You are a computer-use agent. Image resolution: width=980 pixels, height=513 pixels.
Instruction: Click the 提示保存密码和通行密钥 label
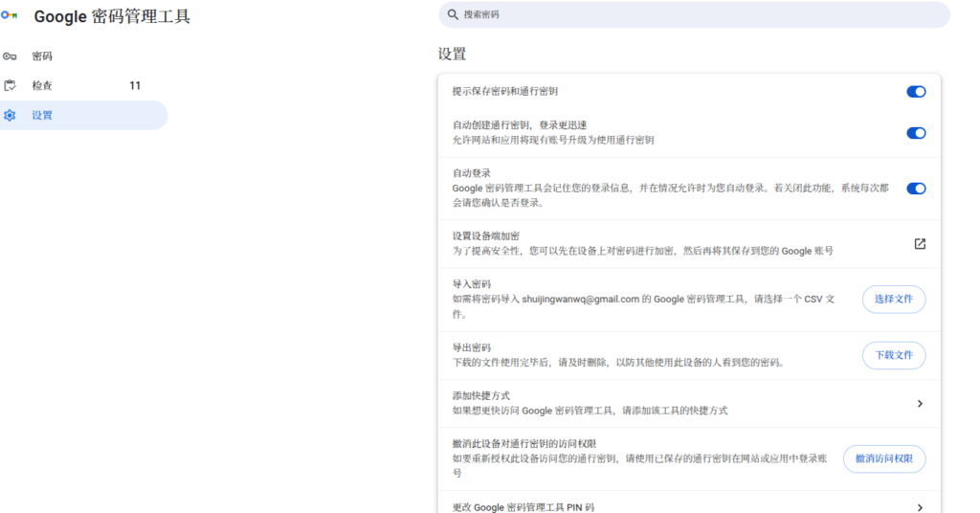tap(505, 91)
